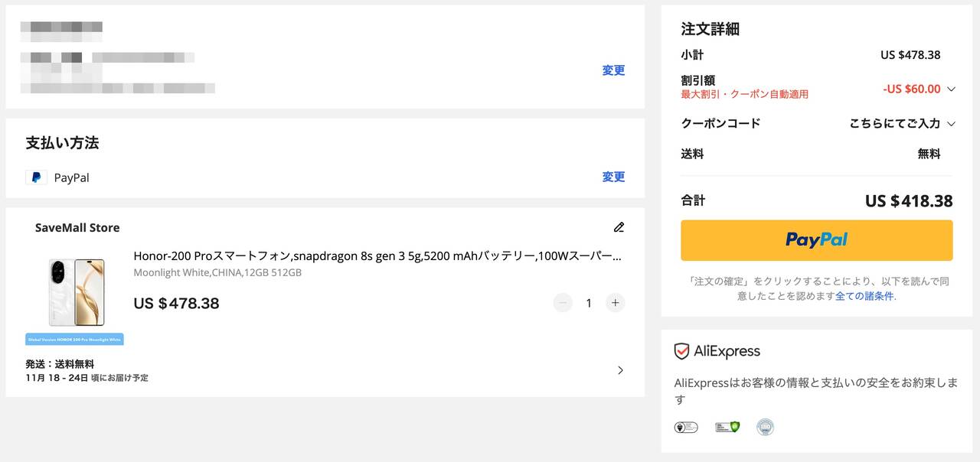Click the green shield security badge
980x462 pixels.
(727, 427)
